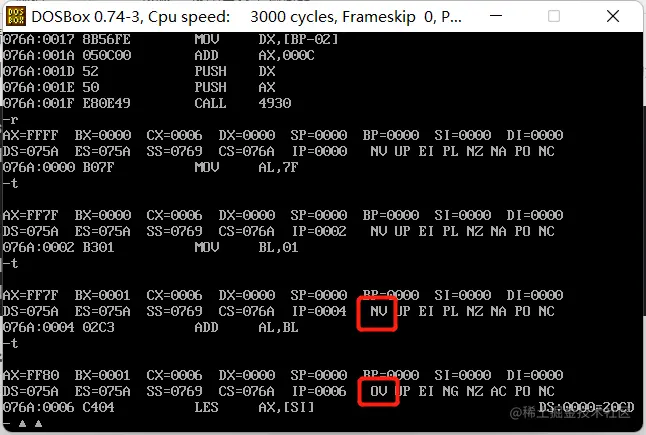The height and width of the screenshot is (435, 646).
Task: Click the address '076A:0006 C404'
Action: pyautogui.click(x=59, y=407)
